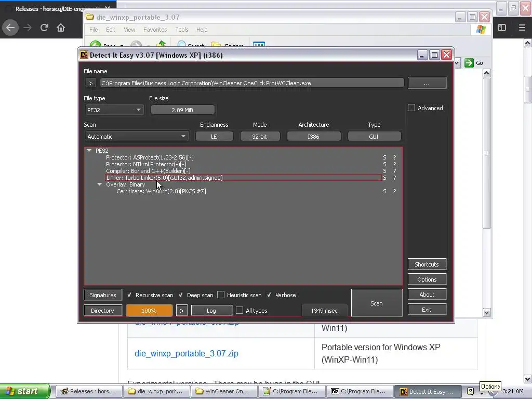The image size is (532, 399).
Task: Click question mark for ASProtect row
Action: pyautogui.click(x=395, y=157)
